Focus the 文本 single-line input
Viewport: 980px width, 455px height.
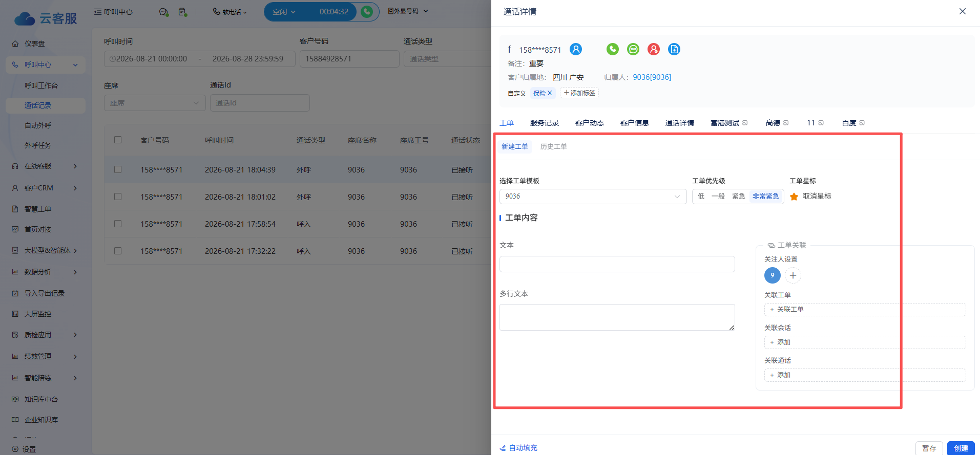617,264
